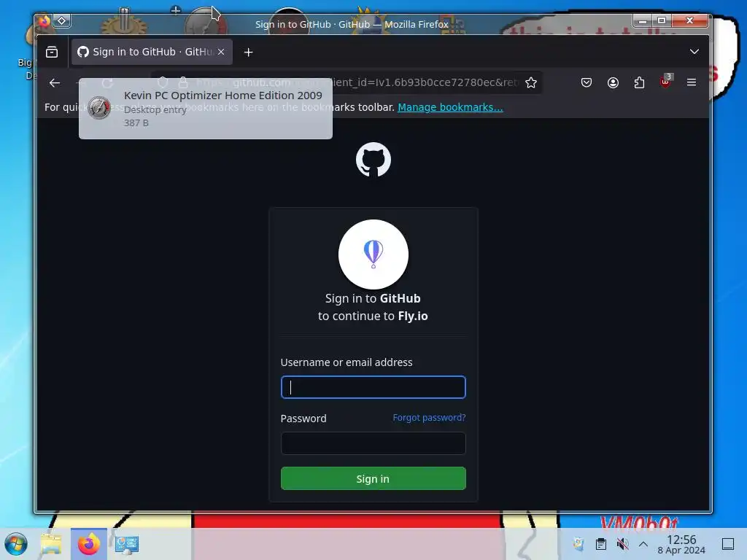747x560 pixels.
Task: Click the Firefox window menu icon in title bar
Action: 44,21
